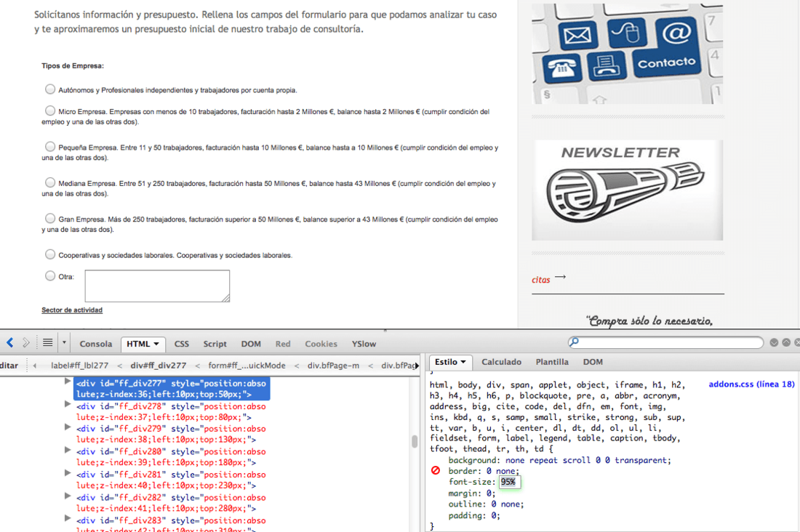This screenshot has height=532, width=800.
Task: Click the font-size 95% edit box
Action: click(509, 482)
